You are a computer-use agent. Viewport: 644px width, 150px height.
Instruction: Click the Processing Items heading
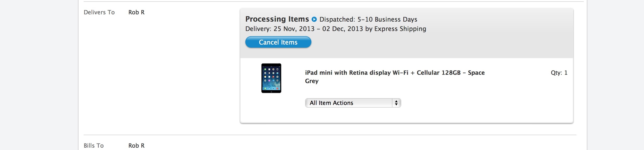277,19
